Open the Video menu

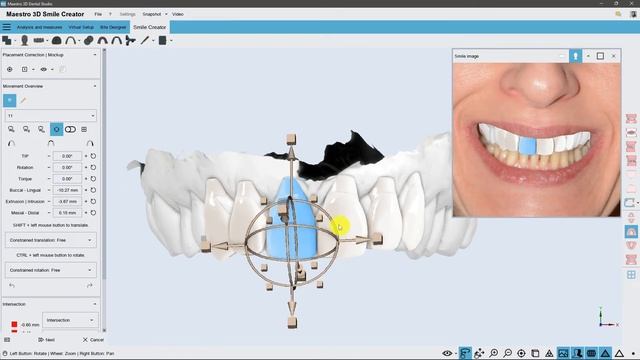coord(178,14)
